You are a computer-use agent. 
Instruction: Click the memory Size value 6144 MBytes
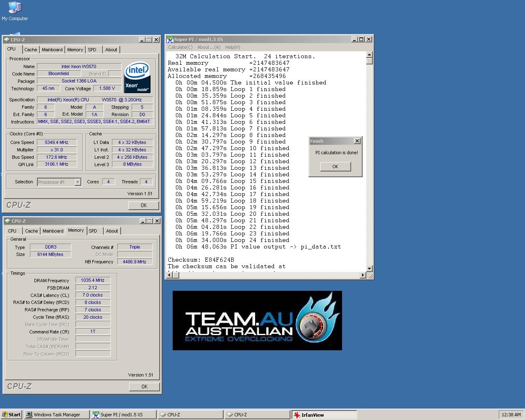click(x=50, y=255)
